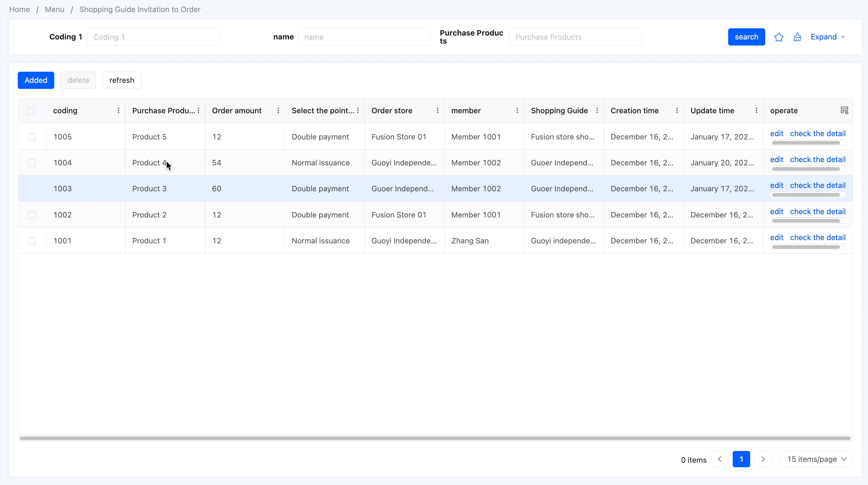This screenshot has height=485, width=868.
Task: Check the row 1005 checkbox
Action: coord(32,137)
